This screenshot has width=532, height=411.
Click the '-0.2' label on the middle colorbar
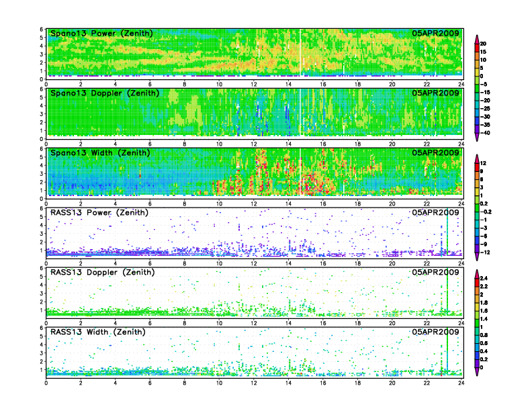click(x=486, y=212)
